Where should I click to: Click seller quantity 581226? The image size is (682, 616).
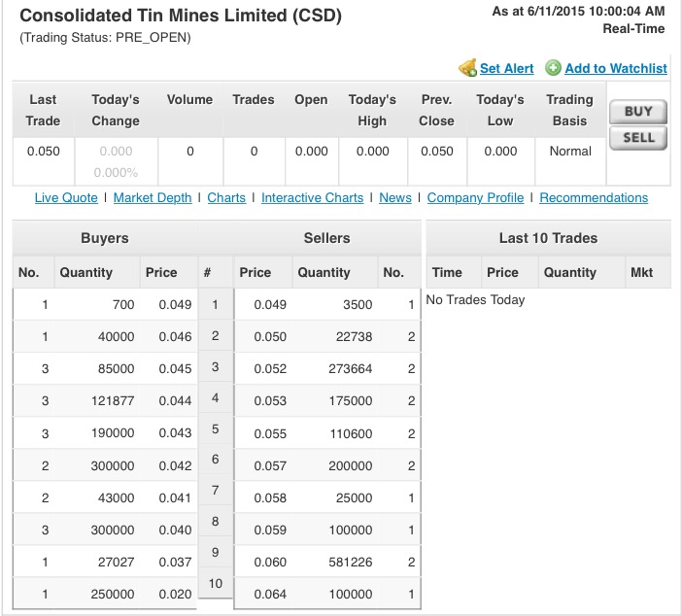click(351, 562)
